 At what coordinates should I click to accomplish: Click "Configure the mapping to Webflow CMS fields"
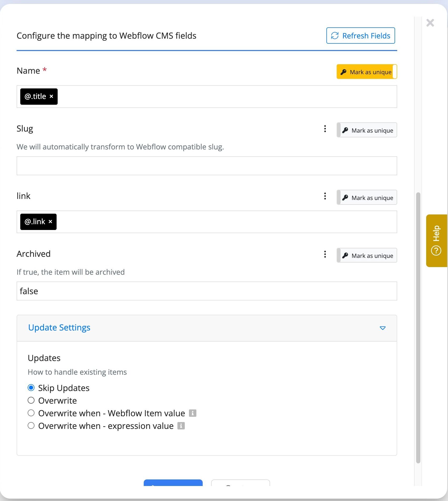tap(106, 36)
